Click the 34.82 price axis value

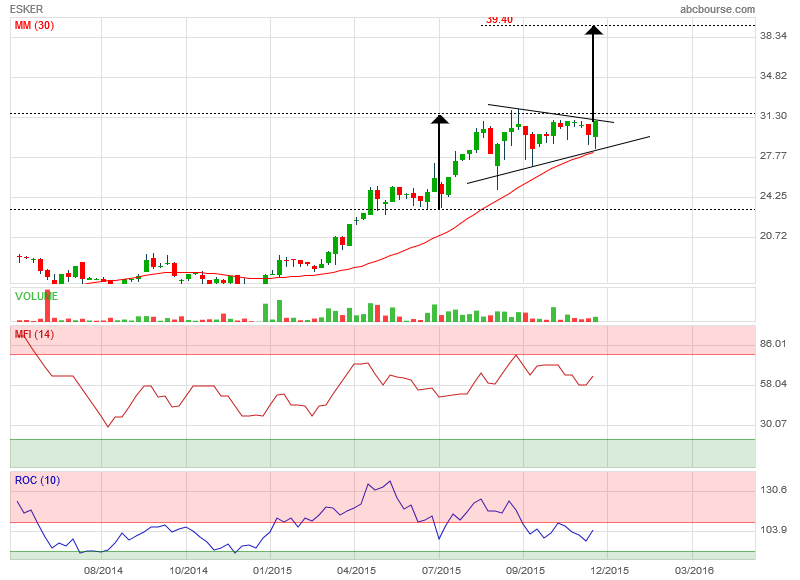773,76
